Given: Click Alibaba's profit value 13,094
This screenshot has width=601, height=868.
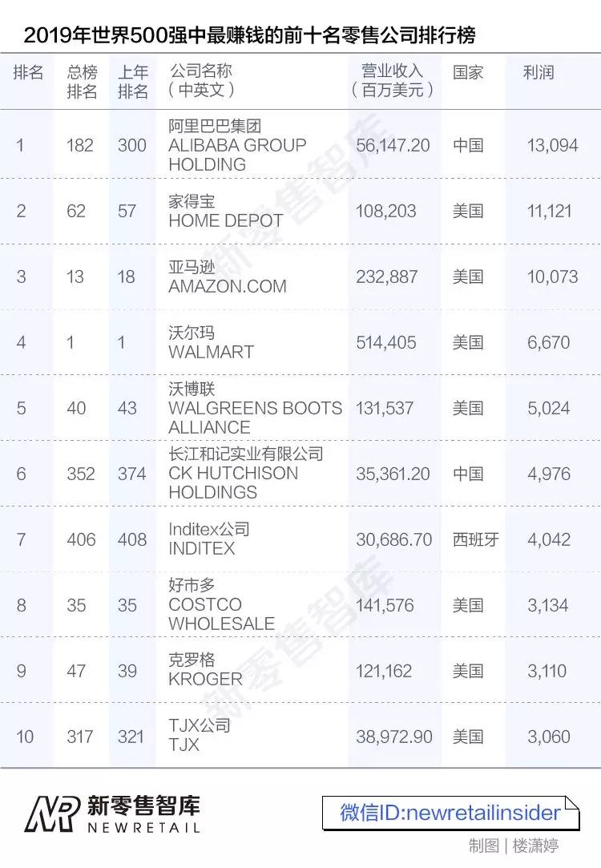Looking at the screenshot, I should pos(552,146).
